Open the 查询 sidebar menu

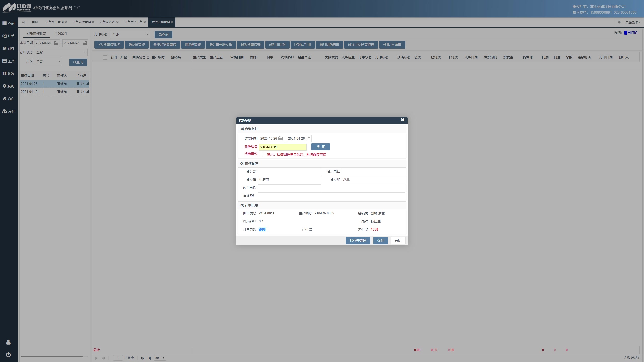[x=9, y=23]
